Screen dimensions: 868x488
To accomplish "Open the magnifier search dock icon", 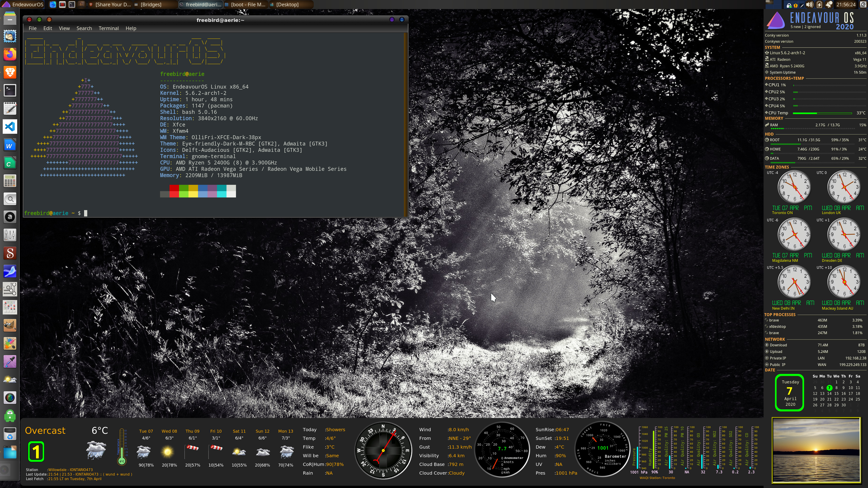I will 10,199.
